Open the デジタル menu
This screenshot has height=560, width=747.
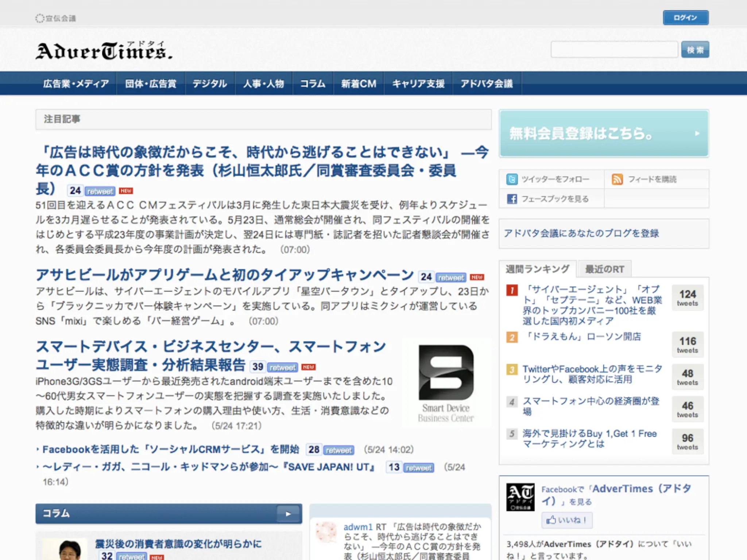pyautogui.click(x=210, y=83)
